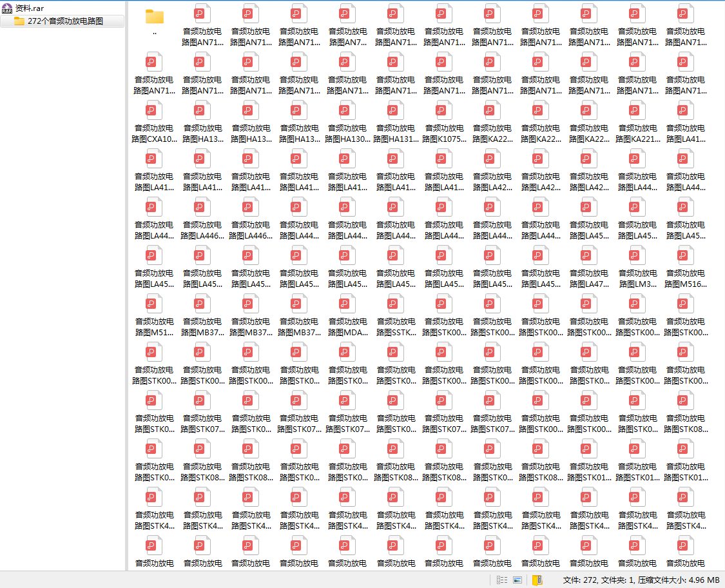Switch to list view in status bar

[x=501, y=580]
